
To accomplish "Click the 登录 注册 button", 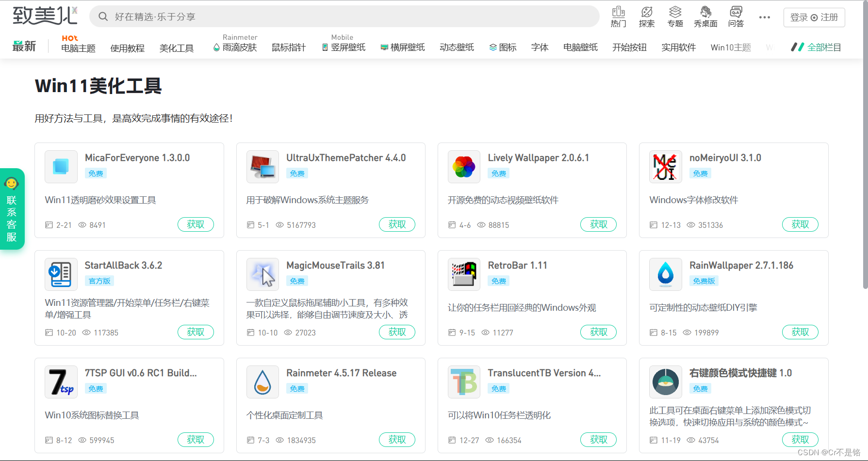I will (x=814, y=17).
